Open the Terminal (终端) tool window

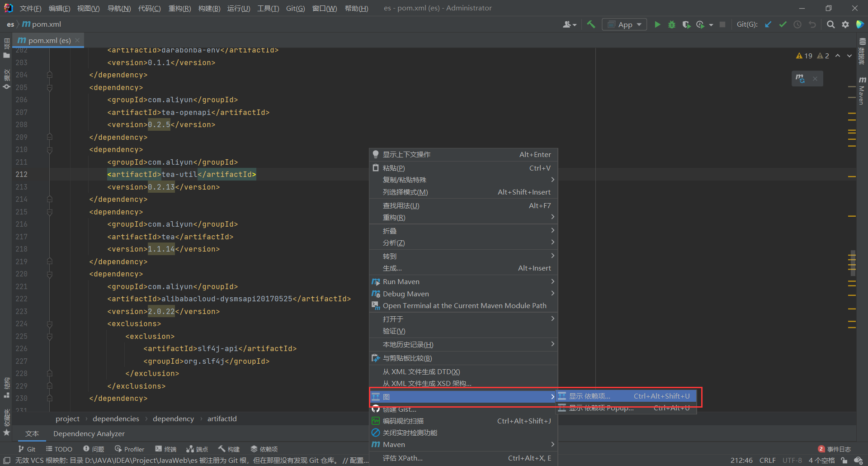click(x=166, y=449)
